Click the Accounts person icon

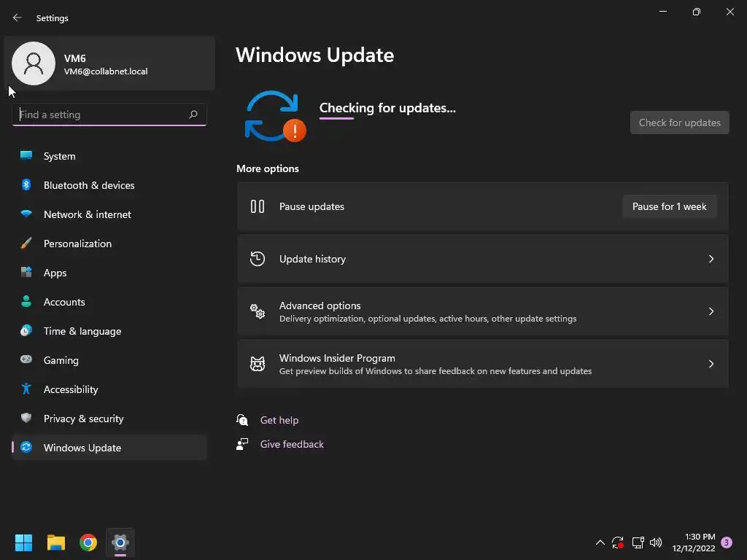(x=26, y=301)
